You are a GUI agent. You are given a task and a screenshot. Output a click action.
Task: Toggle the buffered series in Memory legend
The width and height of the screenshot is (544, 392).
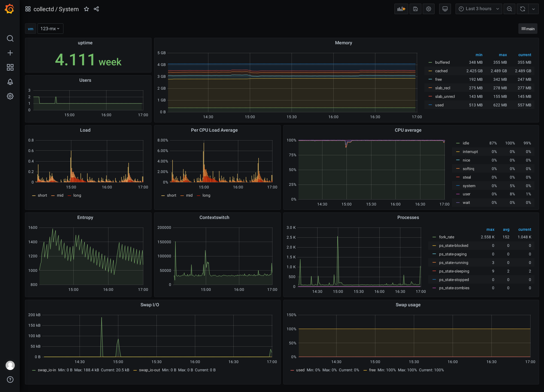pyautogui.click(x=442, y=62)
